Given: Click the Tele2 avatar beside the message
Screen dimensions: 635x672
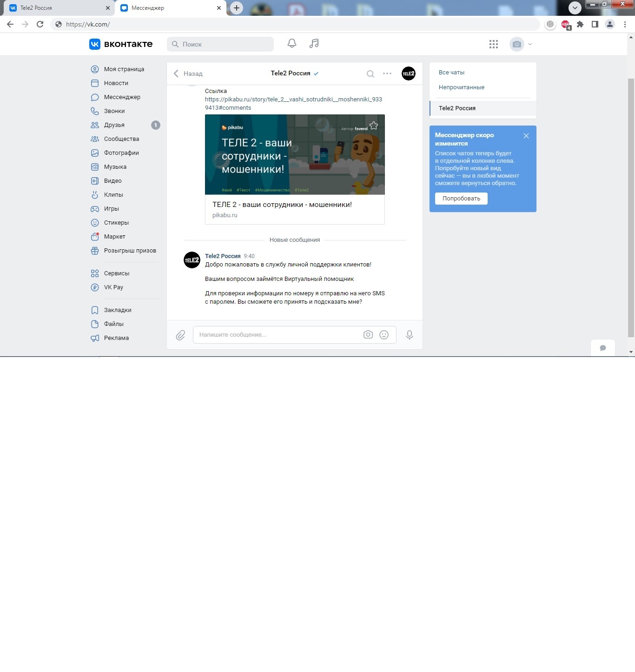Looking at the screenshot, I should click(192, 260).
